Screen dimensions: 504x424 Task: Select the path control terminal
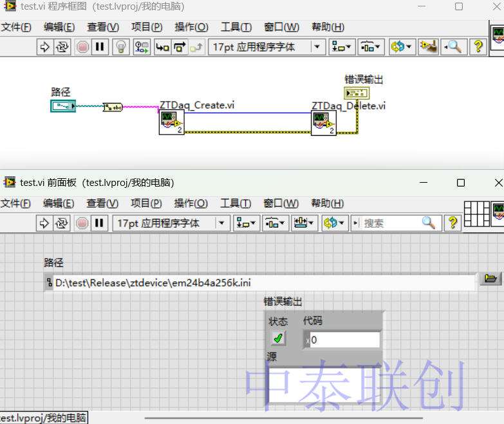[x=63, y=106]
